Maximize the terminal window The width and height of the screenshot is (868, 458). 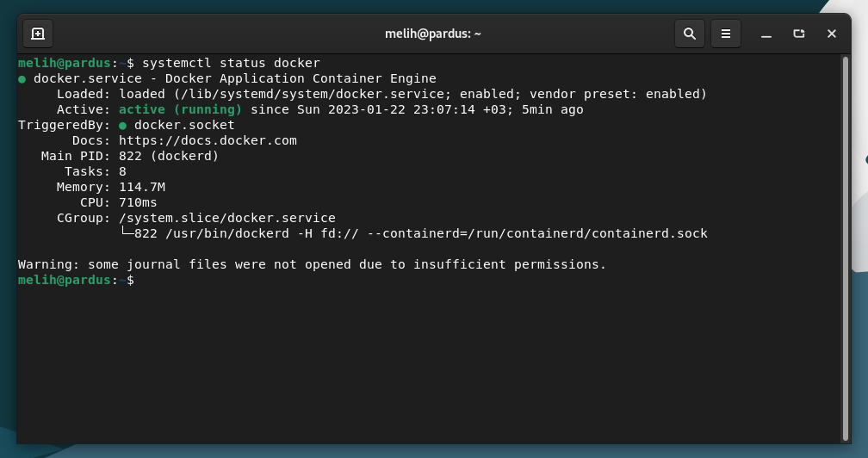pyautogui.click(x=799, y=34)
